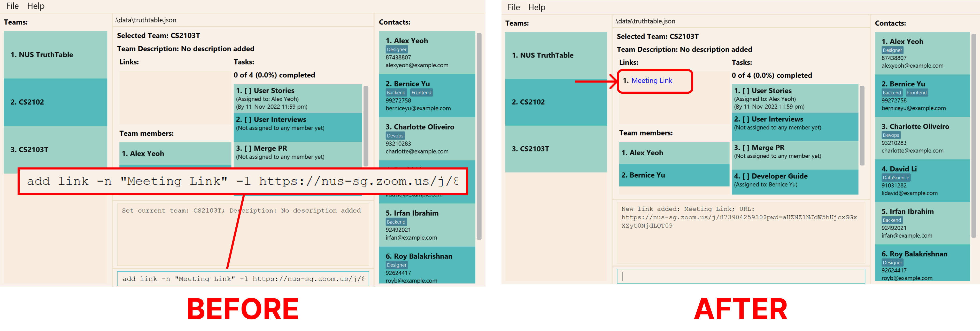Select CS2102 team in BEFORE window
Viewport: 980px width, 331px height.
coord(56,102)
